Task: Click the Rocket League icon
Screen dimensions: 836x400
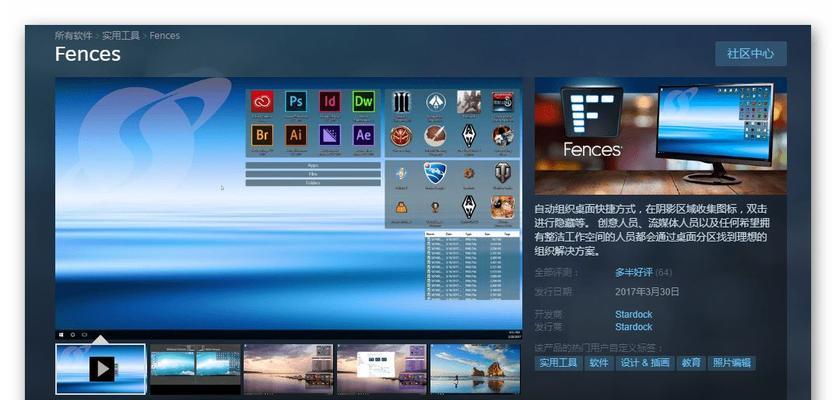Action: [435, 173]
